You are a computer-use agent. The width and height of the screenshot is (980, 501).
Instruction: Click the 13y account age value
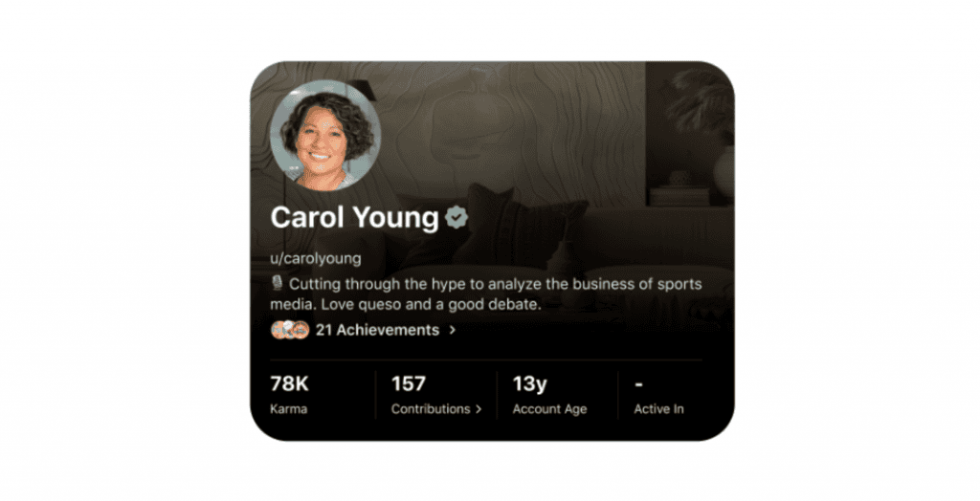pos(530,383)
